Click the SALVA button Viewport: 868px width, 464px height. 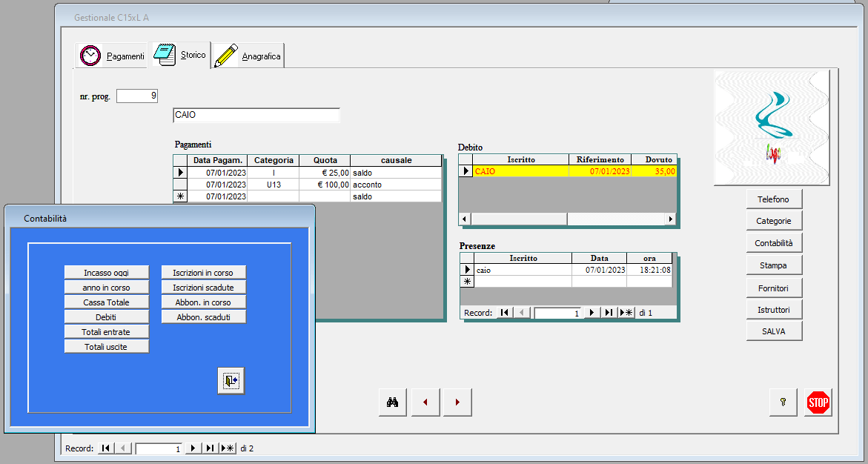[x=774, y=331]
